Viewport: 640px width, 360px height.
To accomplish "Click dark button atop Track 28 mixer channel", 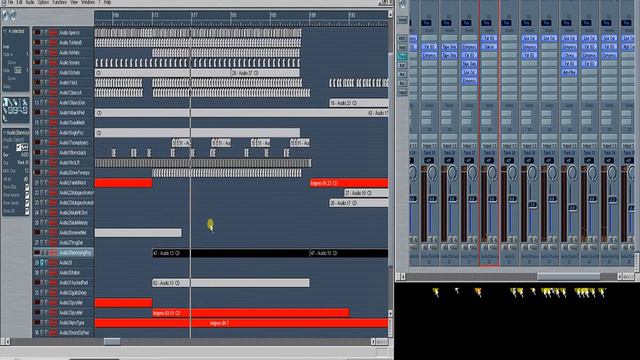I will click(487, 23).
